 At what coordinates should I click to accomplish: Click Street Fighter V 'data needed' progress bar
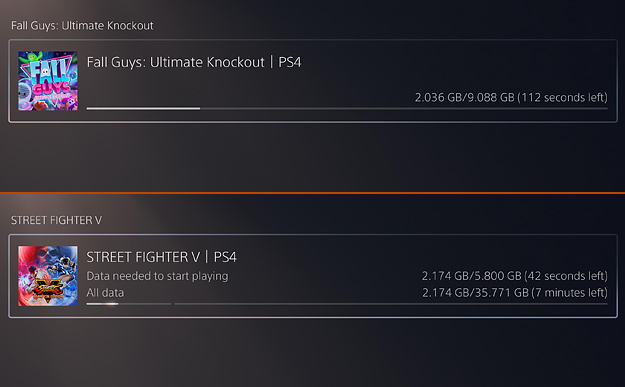pyautogui.click(x=129, y=304)
